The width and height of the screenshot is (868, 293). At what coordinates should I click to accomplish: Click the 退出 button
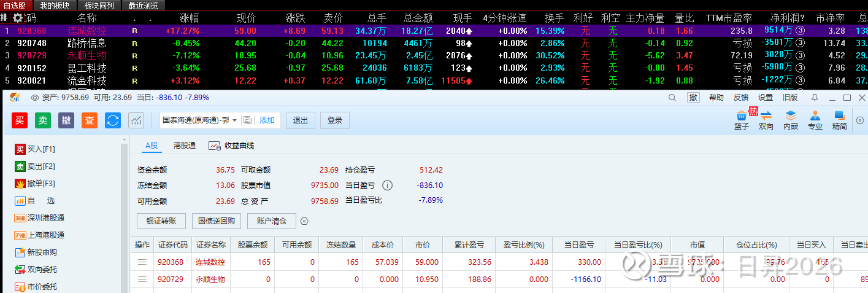(x=301, y=120)
